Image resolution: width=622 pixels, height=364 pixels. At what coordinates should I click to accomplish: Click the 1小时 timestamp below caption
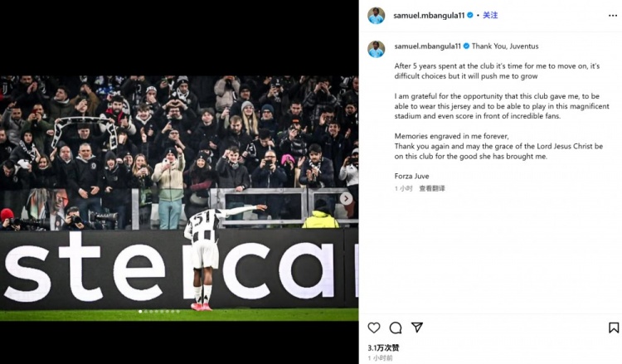[x=402, y=188]
